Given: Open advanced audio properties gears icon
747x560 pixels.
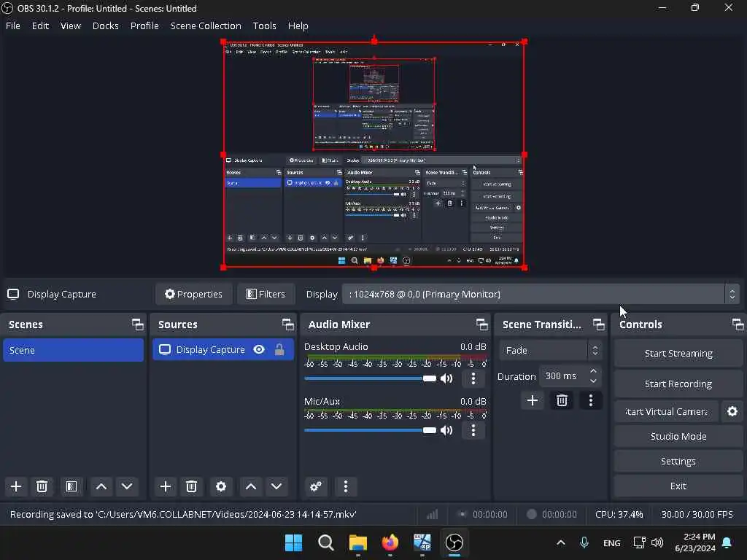Looking at the screenshot, I should click(x=316, y=486).
